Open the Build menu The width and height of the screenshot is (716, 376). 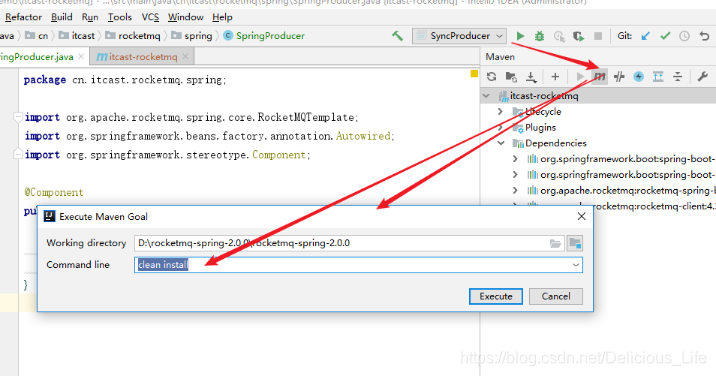pyautogui.click(x=62, y=17)
